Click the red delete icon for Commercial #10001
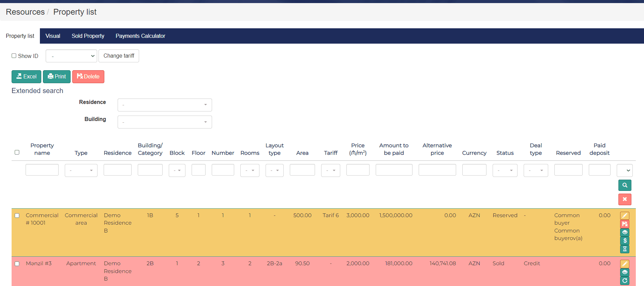Image resolution: width=644 pixels, height=286 pixels. click(625, 224)
